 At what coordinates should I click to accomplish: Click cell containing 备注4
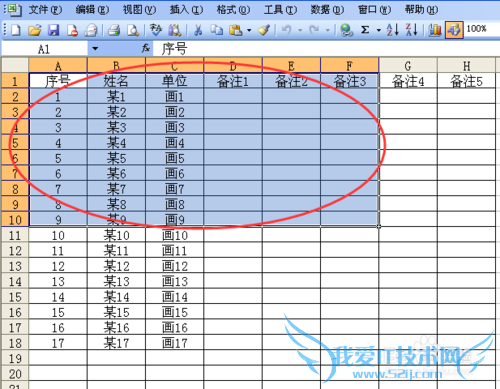[408, 81]
